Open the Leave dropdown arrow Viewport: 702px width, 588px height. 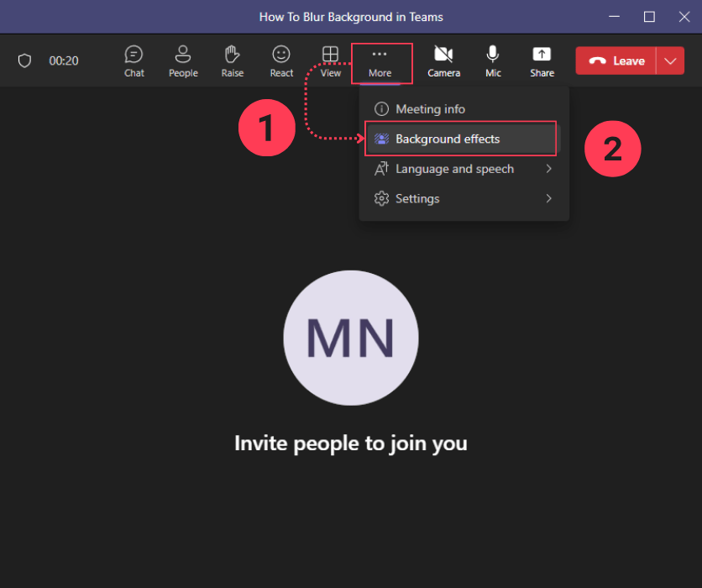pos(669,60)
